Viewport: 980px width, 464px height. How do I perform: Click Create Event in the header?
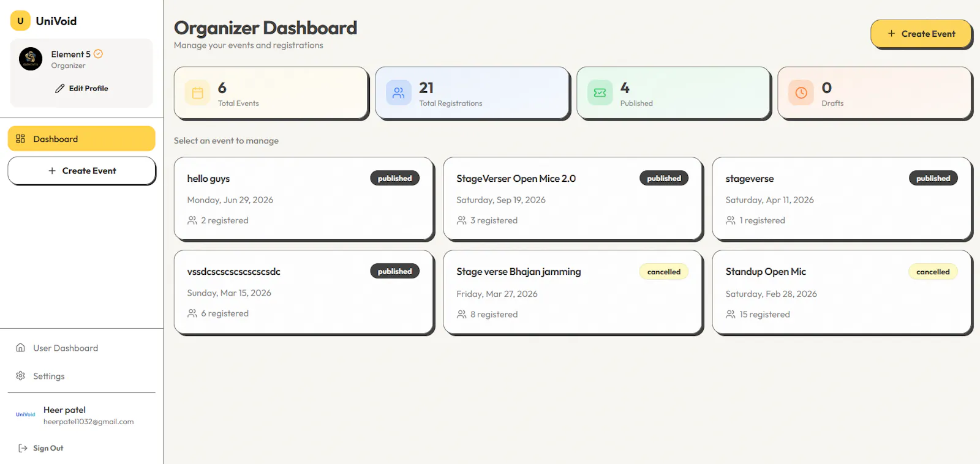click(x=921, y=34)
